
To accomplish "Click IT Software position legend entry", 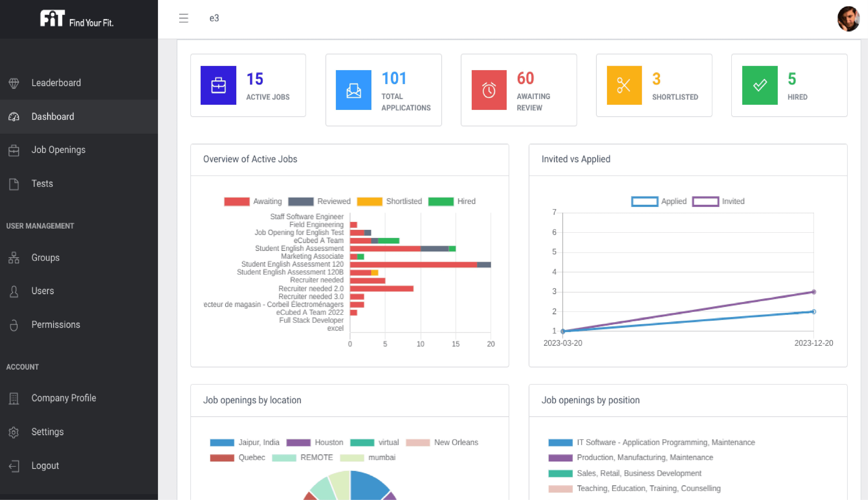I will (x=652, y=442).
